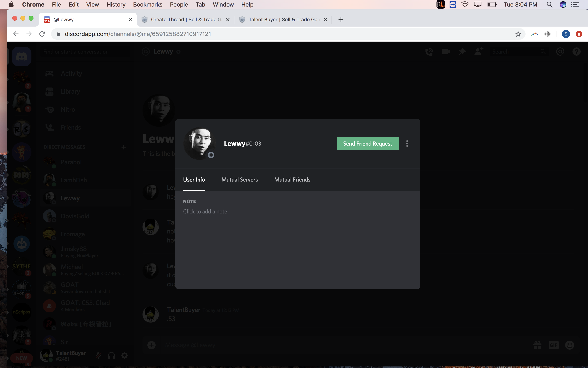
Task: Open the Michael direct message
Action: click(85, 270)
